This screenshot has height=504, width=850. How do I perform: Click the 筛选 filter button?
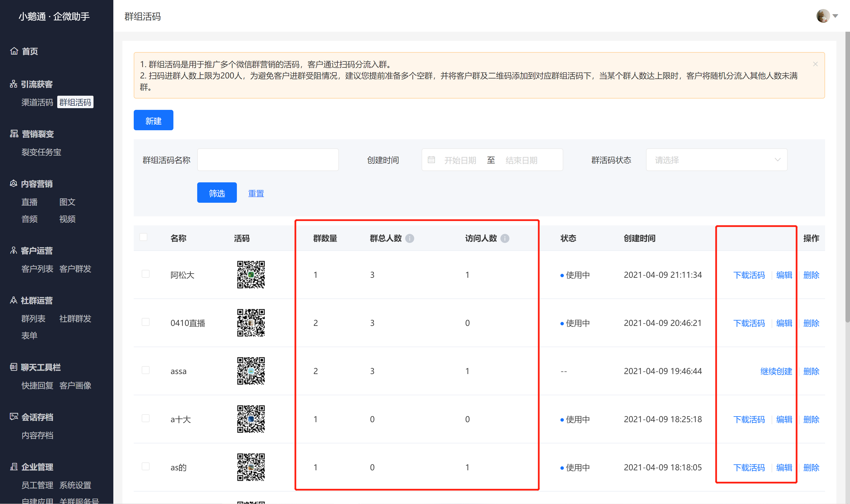pos(217,193)
